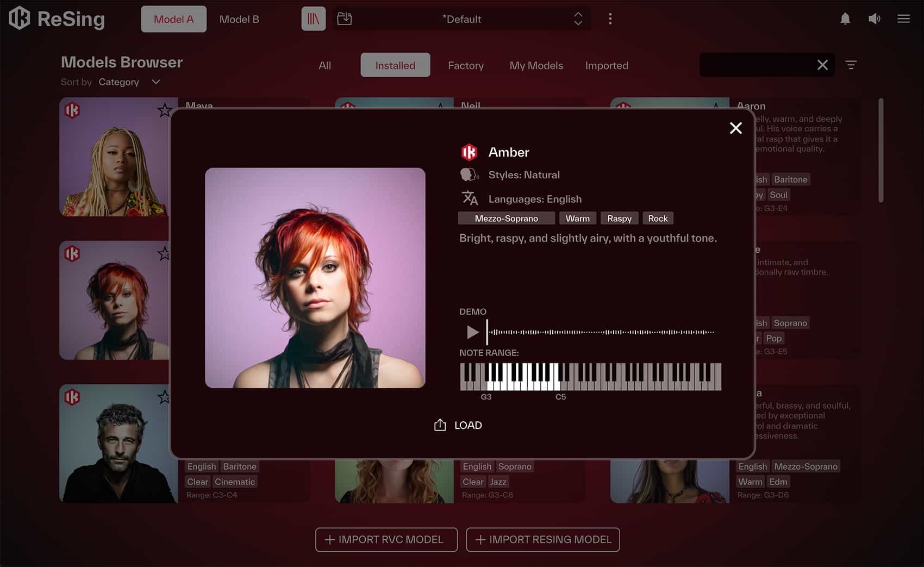This screenshot has width=924, height=567.
Task: Click the Warm tag in popup
Action: (x=577, y=219)
